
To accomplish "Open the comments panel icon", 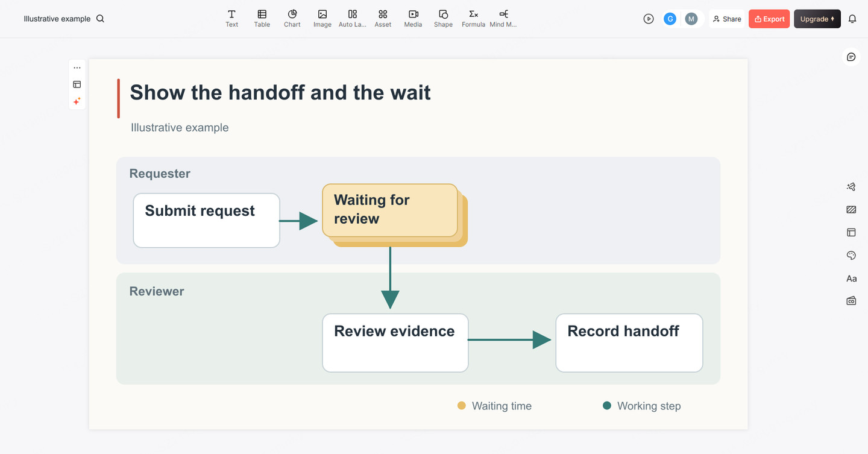I will pos(851,57).
